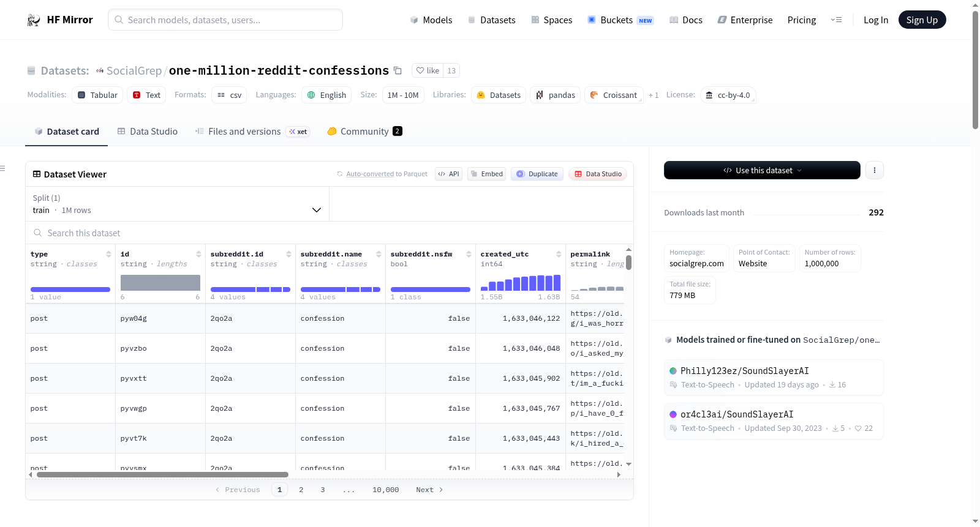Click the Search this dataset field
This screenshot has width=980, height=527.
[x=330, y=233]
